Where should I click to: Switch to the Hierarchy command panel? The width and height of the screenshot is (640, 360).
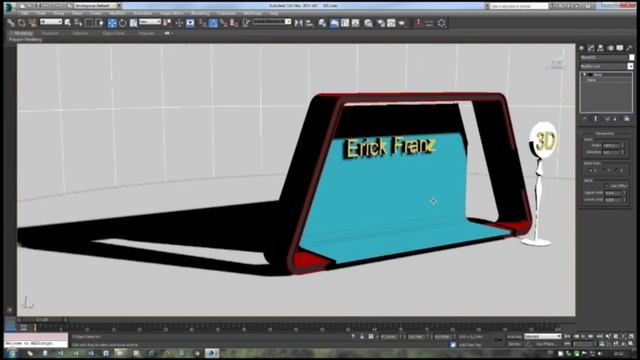600,48
